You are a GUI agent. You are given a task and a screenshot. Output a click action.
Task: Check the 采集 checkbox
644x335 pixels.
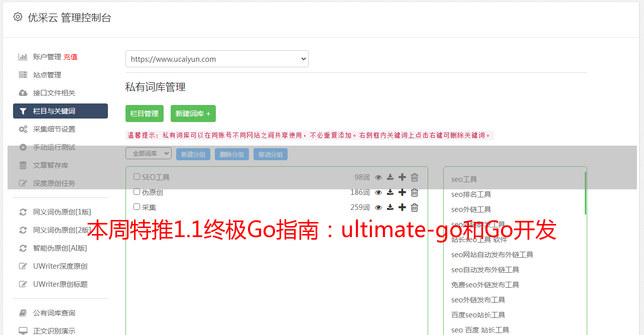click(x=137, y=207)
